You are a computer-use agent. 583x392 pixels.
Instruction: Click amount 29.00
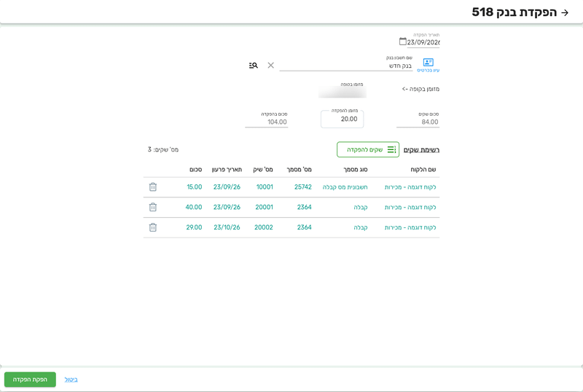click(x=194, y=227)
